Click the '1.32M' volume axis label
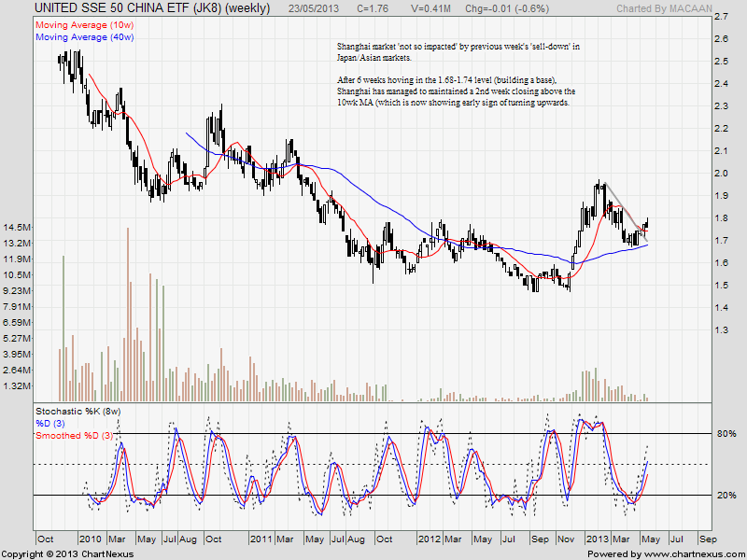 (19, 385)
